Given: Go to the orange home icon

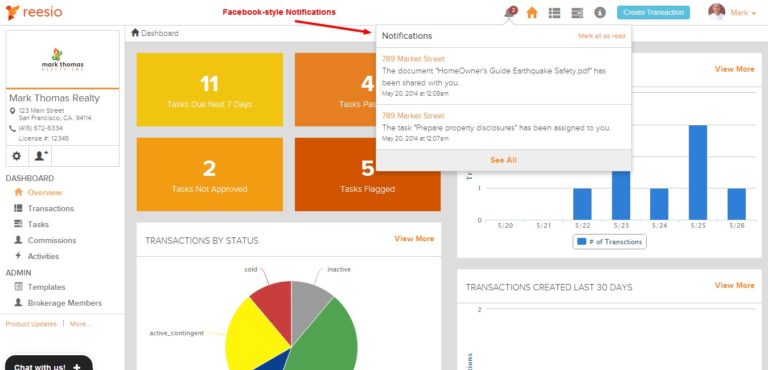Looking at the screenshot, I should 532,13.
